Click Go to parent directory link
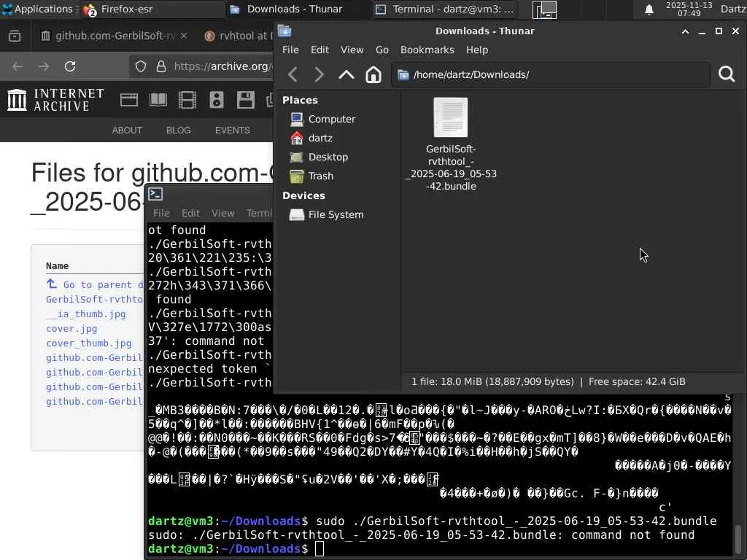The image size is (747, 560). pyautogui.click(x=95, y=285)
